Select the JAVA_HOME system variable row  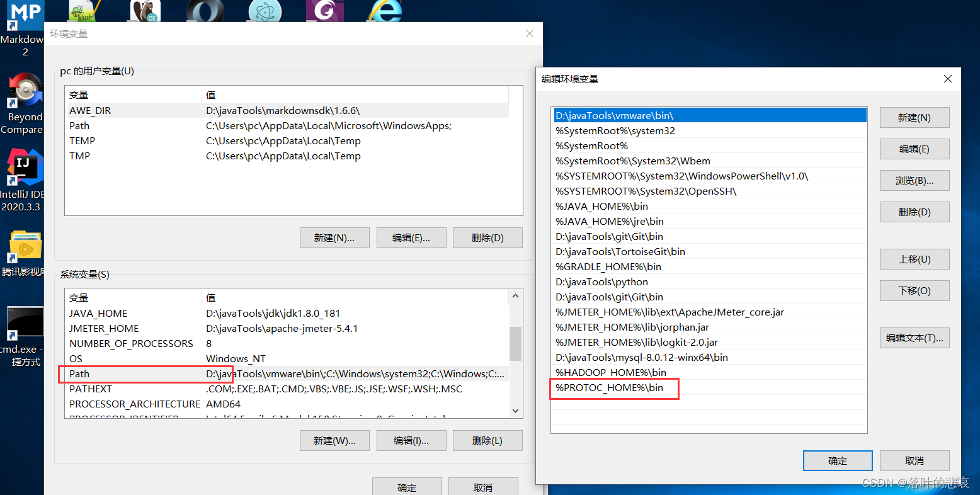[x=287, y=313]
